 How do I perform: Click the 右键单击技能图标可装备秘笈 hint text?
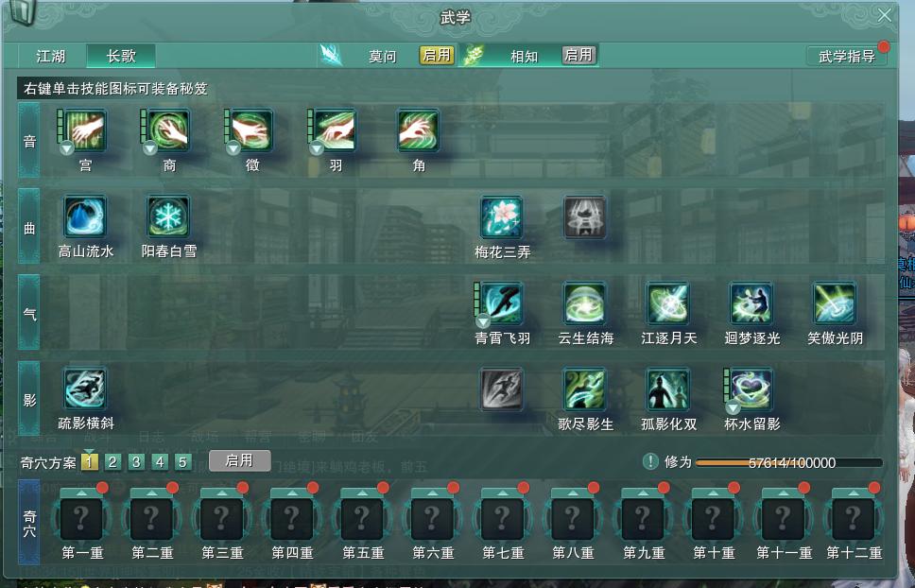[115, 89]
